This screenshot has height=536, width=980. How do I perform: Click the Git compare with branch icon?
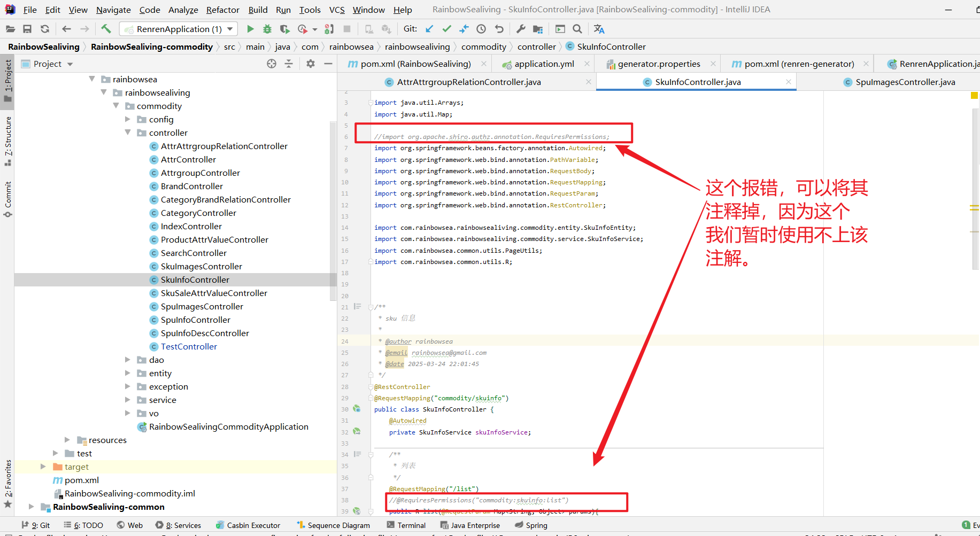tap(464, 29)
